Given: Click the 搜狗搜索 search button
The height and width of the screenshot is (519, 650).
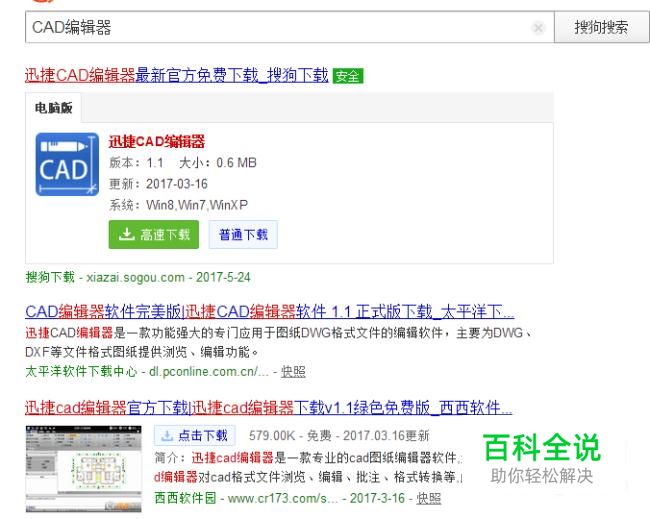Looking at the screenshot, I should pyautogui.click(x=601, y=27).
